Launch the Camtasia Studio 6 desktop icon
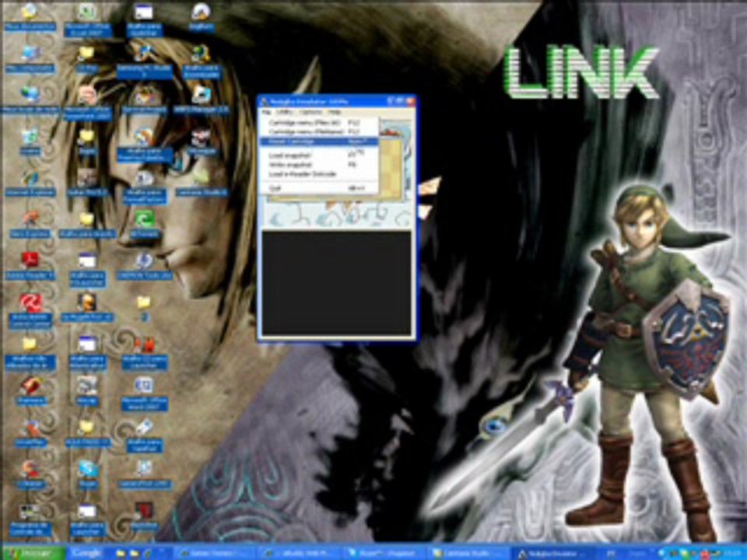 pos(201,184)
